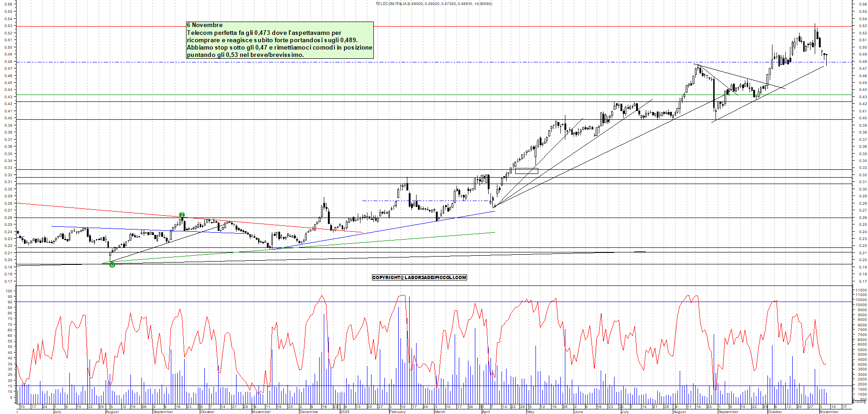Open the COPYRIGHT@LABORSADEIPICCOLI.COM link
868x414 pixels.
point(419,277)
